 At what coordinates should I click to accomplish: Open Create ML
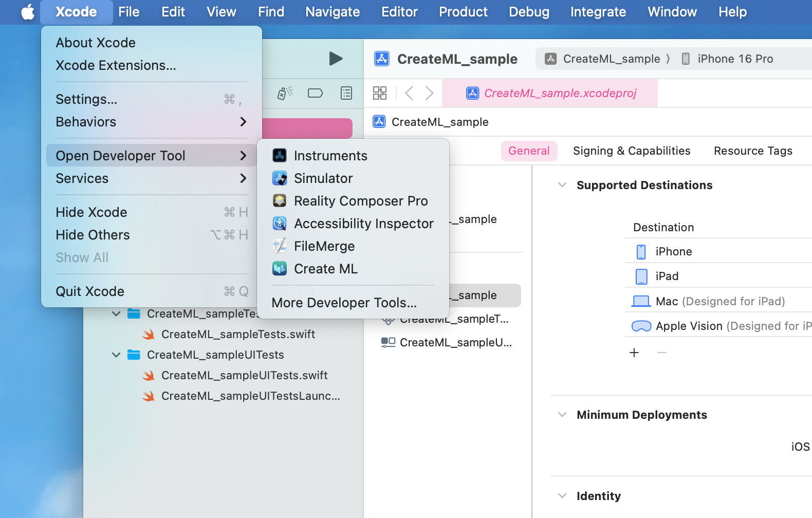(353, 269)
